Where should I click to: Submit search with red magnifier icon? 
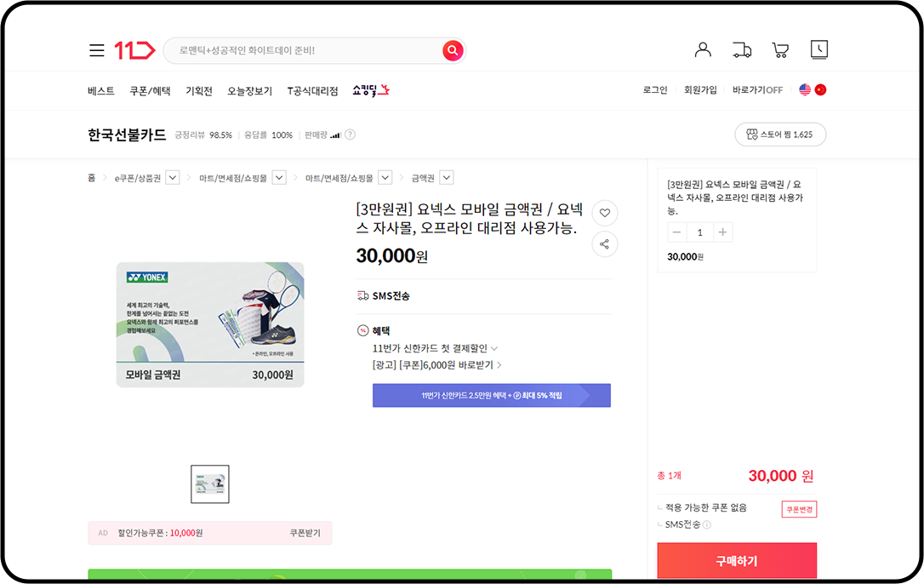tap(453, 51)
